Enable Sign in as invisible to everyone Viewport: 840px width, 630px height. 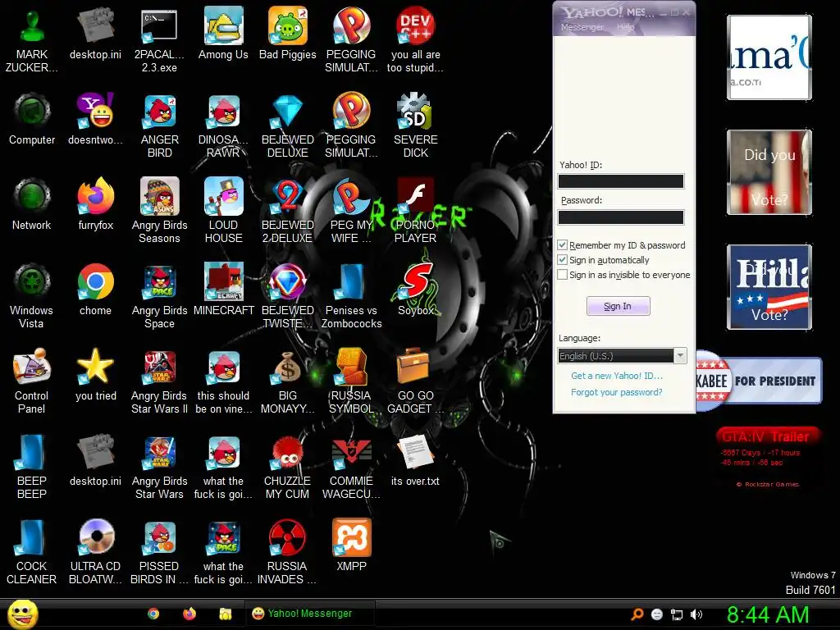pyautogui.click(x=562, y=275)
